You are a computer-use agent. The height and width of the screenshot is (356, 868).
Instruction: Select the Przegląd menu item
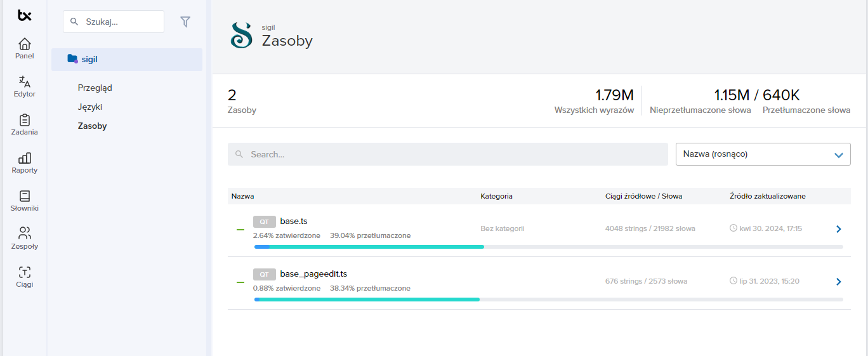(x=95, y=88)
